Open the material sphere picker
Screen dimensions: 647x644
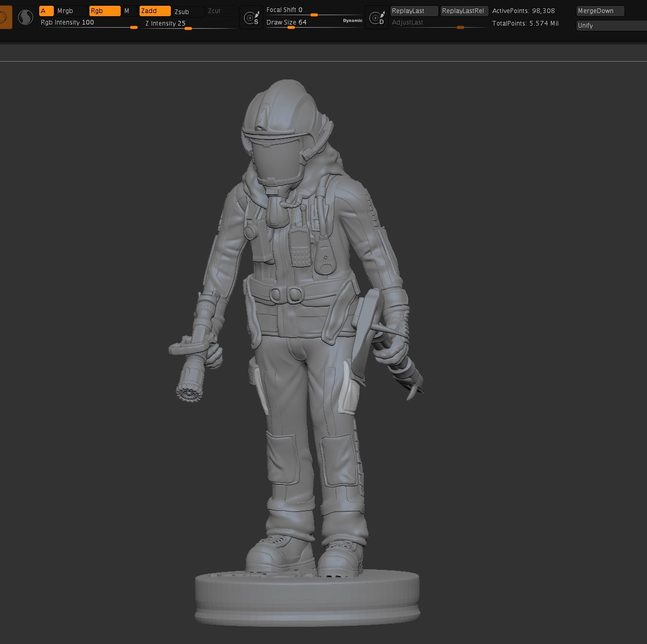point(26,17)
